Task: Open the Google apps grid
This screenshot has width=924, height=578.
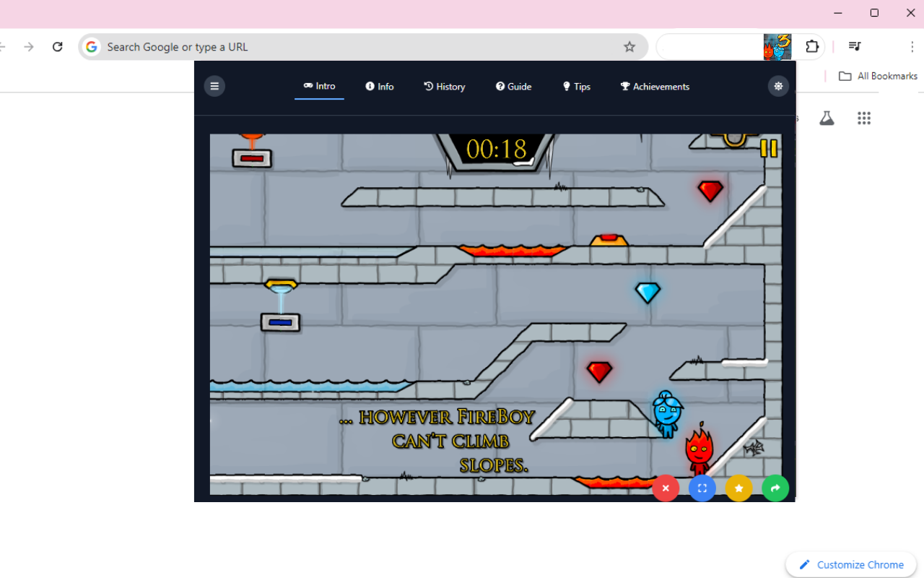Action: point(864,118)
